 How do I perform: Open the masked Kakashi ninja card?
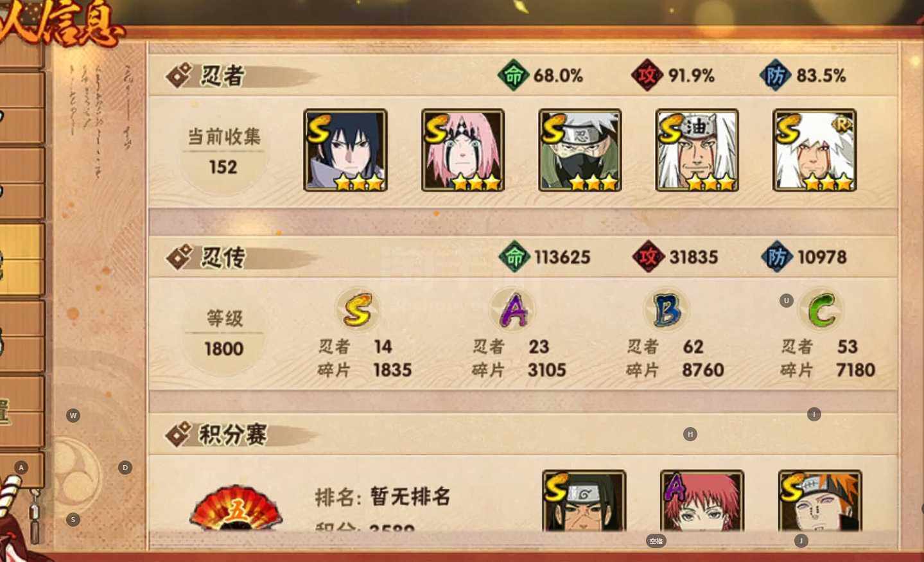point(580,150)
